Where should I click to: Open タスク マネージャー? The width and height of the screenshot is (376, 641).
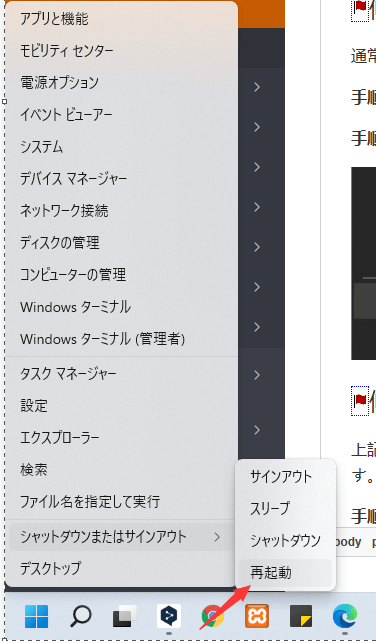point(121,374)
